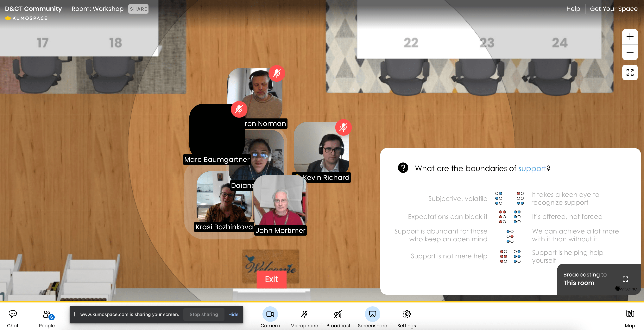Click the red Exit button
This screenshot has height=330, width=644.
point(272,279)
